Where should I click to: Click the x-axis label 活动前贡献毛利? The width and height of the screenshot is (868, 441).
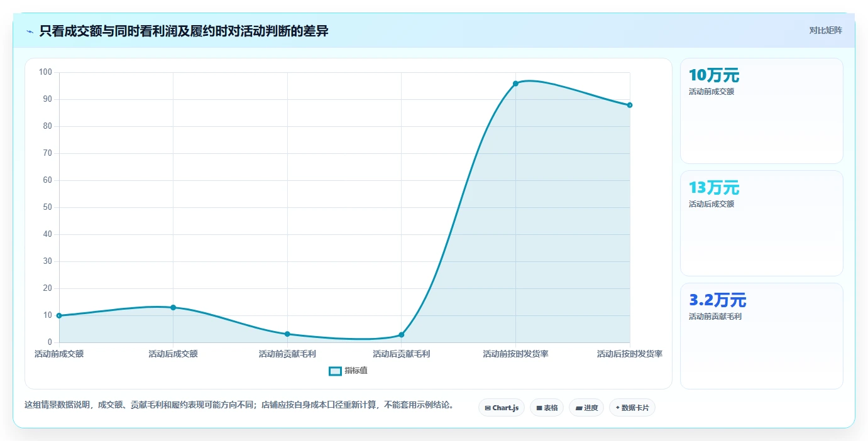(x=287, y=354)
